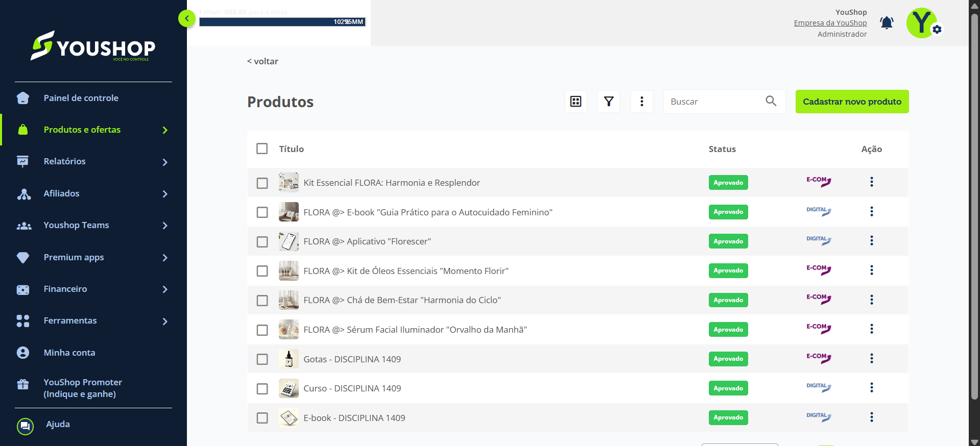The width and height of the screenshot is (980, 446).
Task: Click the YouShop logo in sidebar
Action: click(x=93, y=46)
